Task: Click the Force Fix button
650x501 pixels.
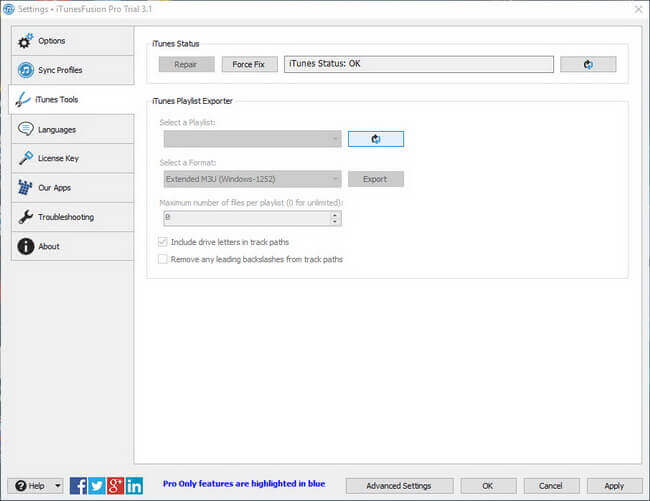Action: click(x=250, y=64)
